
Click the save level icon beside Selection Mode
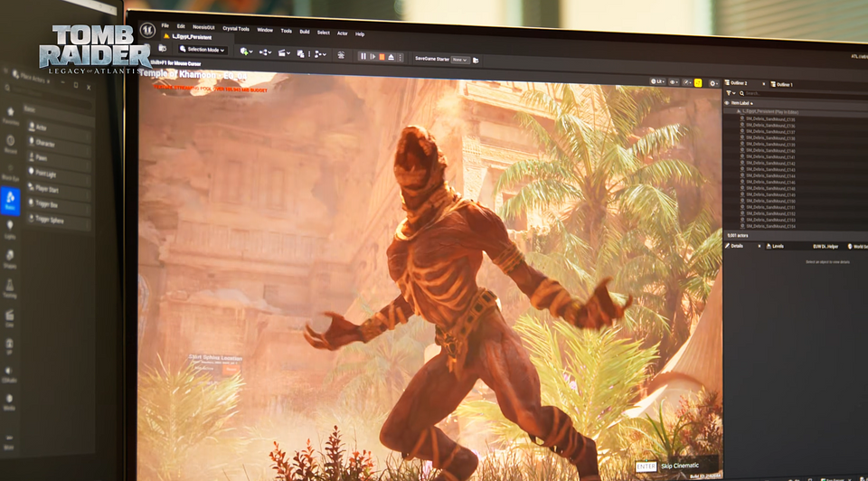click(x=163, y=48)
